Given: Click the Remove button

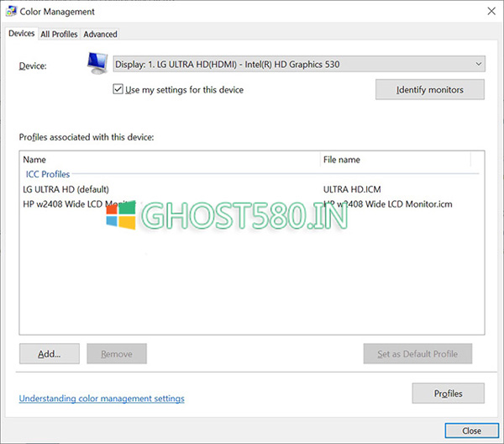Looking at the screenshot, I should [x=117, y=353].
